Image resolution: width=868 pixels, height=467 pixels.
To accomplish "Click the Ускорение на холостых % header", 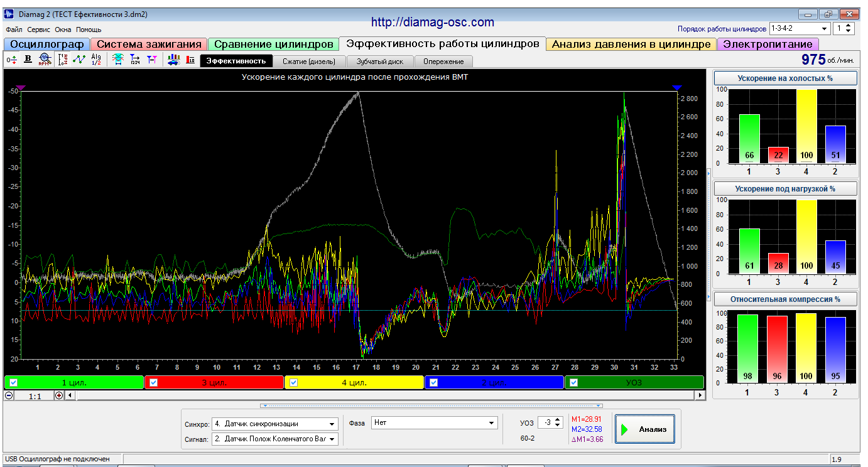I will point(785,78).
